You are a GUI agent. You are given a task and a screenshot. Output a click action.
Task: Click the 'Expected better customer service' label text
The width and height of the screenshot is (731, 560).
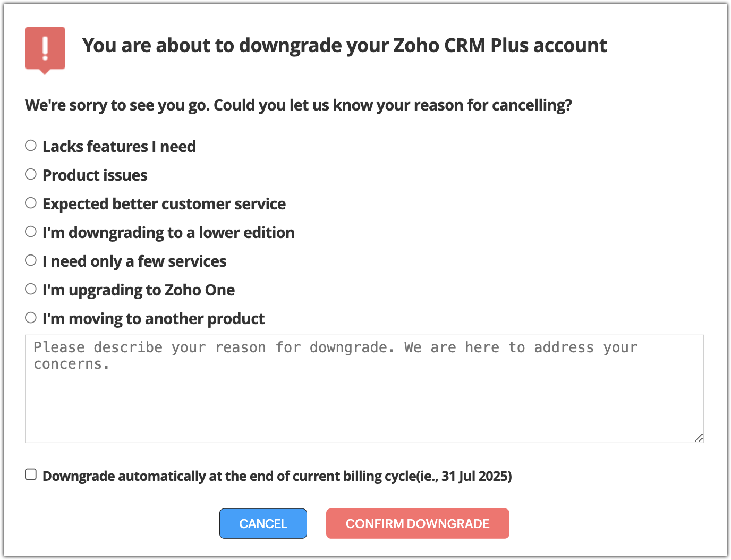click(x=164, y=204)
